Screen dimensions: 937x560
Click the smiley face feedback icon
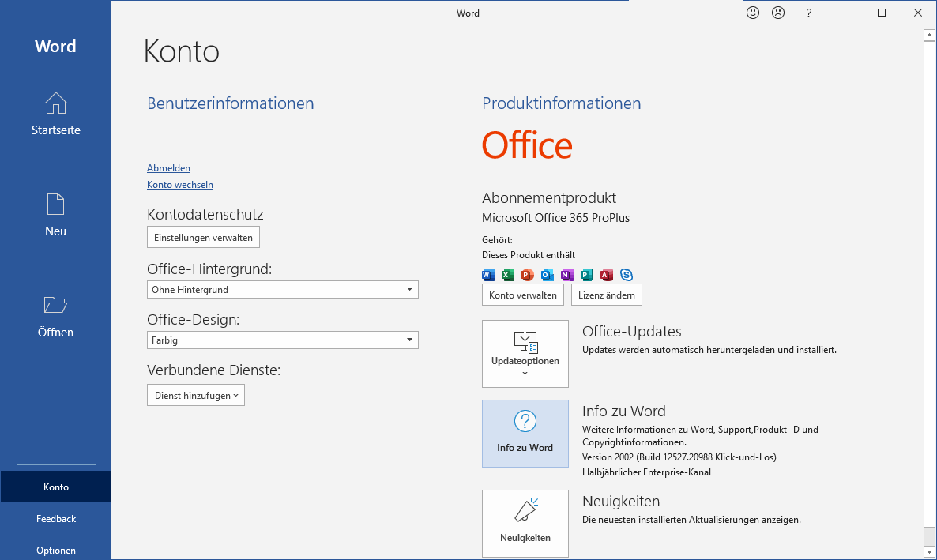coord(753,13)
